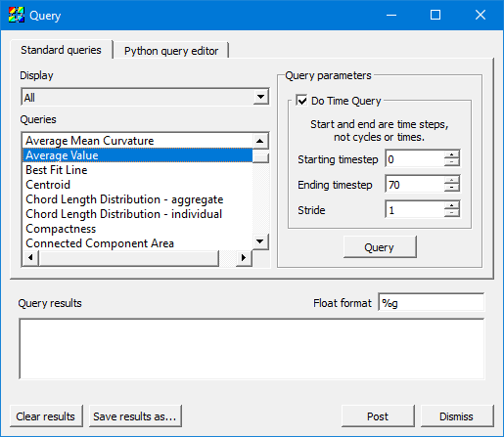The height and width of the screenshot is (437, 504).
Task: Click the queries list scroll up arrow
Action: (x=260, y=141)
